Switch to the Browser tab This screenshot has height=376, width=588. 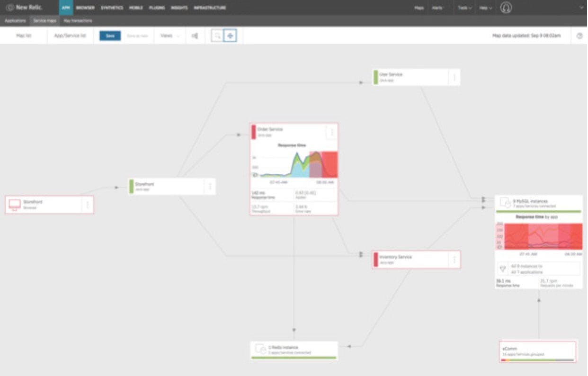(x=85, y=8)
